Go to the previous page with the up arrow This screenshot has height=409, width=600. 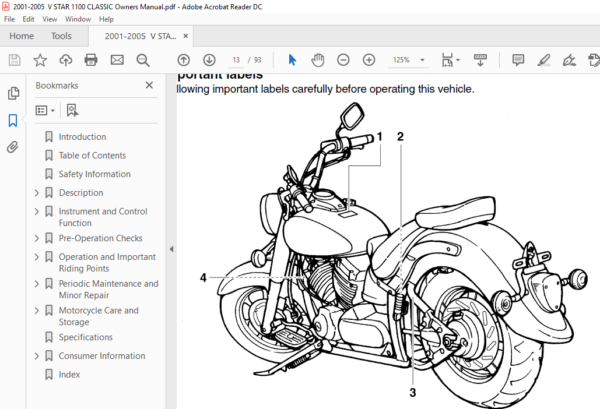[184, 60]
